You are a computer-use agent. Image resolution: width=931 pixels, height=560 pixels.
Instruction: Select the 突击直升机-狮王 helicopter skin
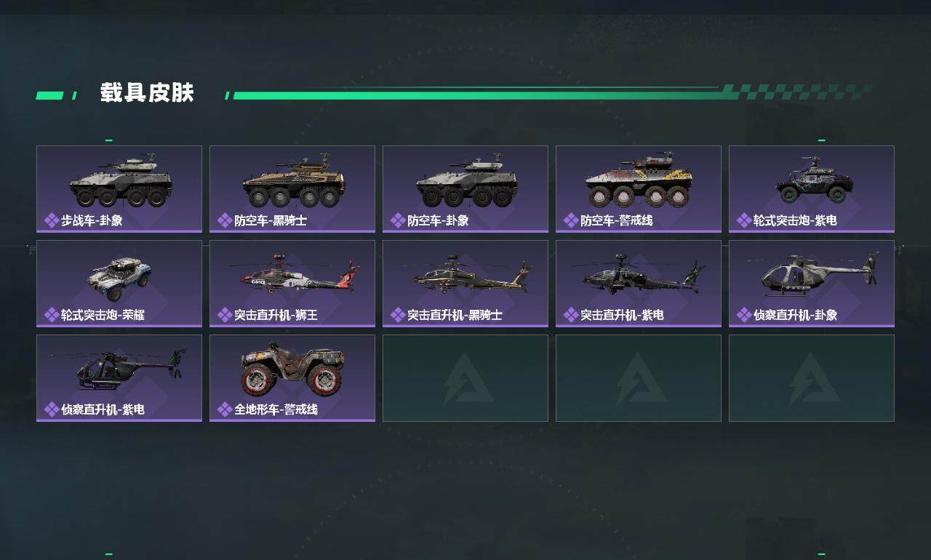(292, 284)
